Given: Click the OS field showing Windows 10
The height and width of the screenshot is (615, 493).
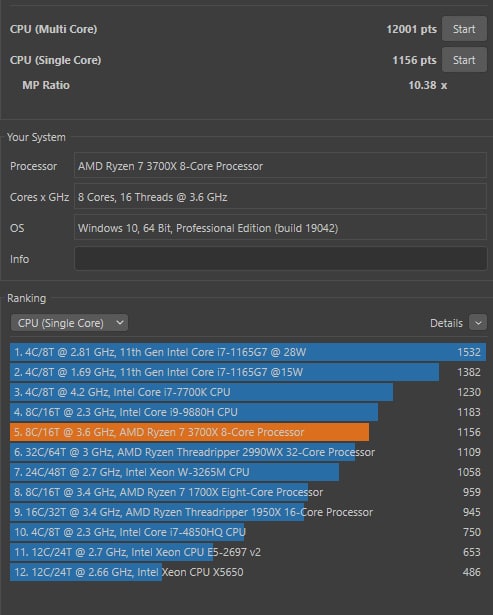Looking at the screenshot, I should 280,227.
